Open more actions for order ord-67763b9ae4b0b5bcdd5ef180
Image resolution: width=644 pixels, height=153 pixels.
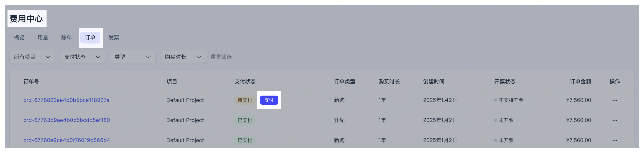point(615,120)
